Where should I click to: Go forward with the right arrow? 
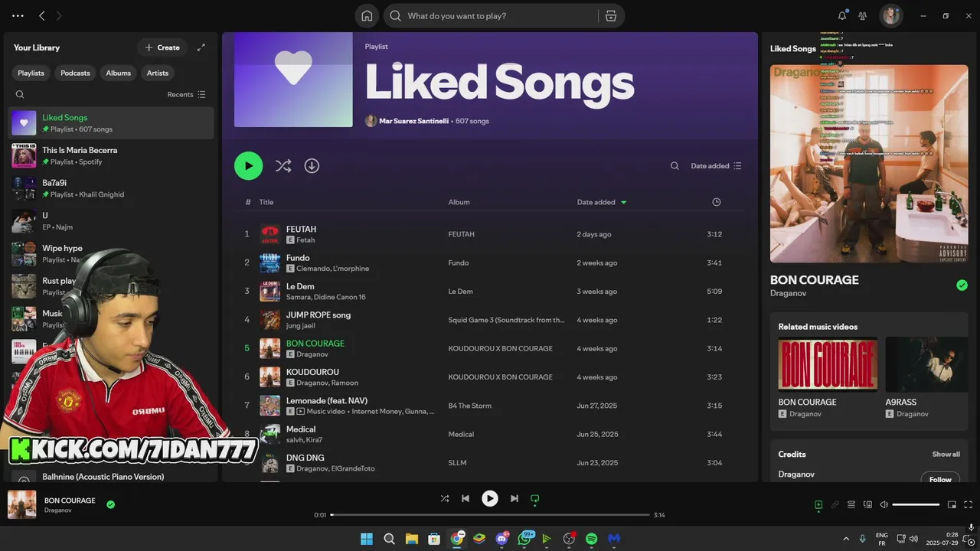pyautogui.click(x=59, y=15)
